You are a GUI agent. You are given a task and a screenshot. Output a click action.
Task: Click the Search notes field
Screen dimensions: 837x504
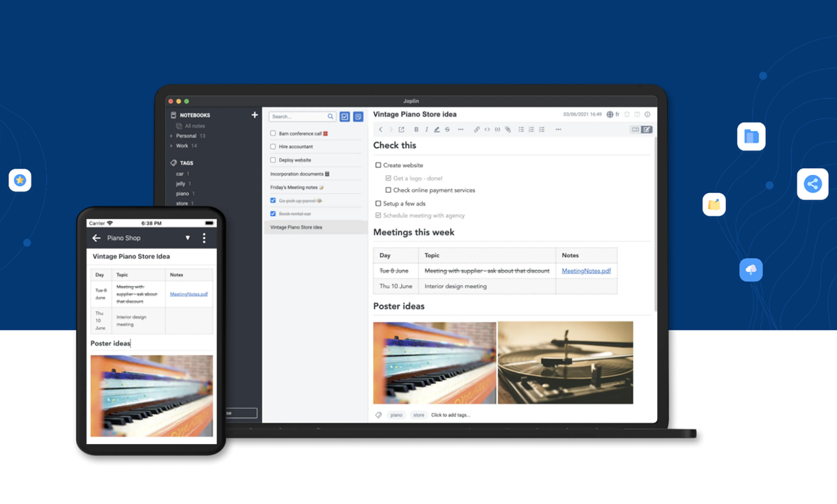tap(298, 117)
